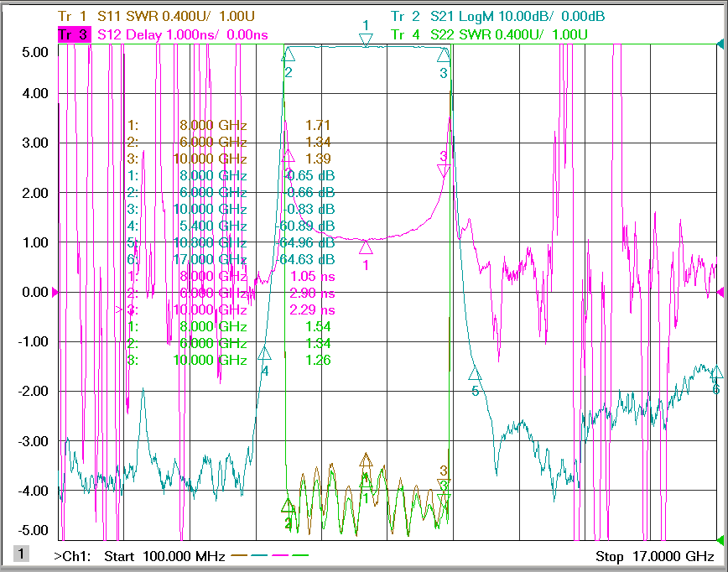The height and width of the screenshot is (572, 728).
Task: Click the teal reference arrow at top right
Action: pyautogui.click(x=720, y=44)
